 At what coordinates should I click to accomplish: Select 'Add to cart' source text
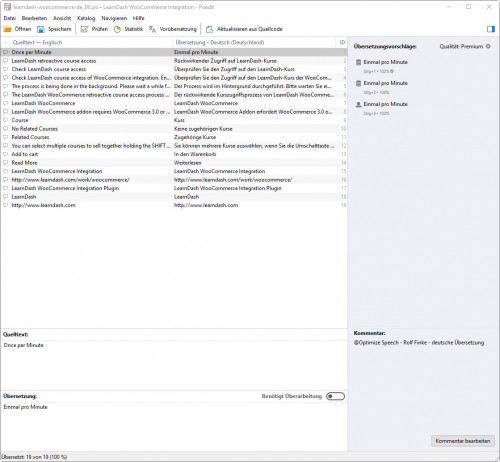click(25, 154)
